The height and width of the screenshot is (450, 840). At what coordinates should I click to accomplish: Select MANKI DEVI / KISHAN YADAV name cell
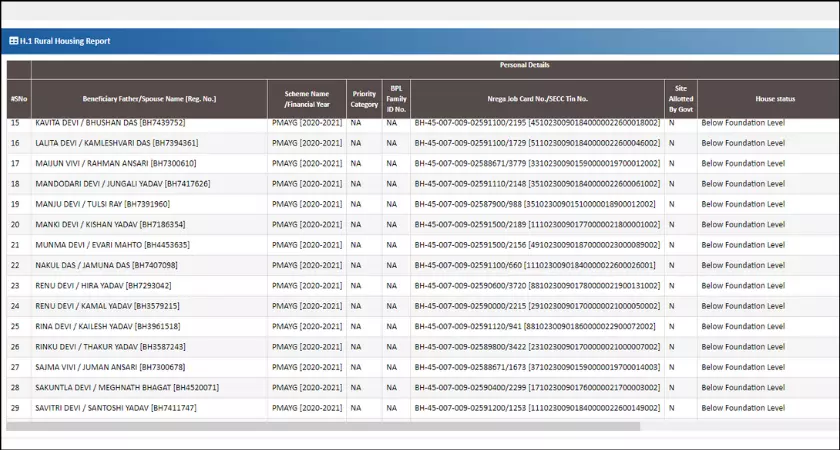(x=110, y=224)
